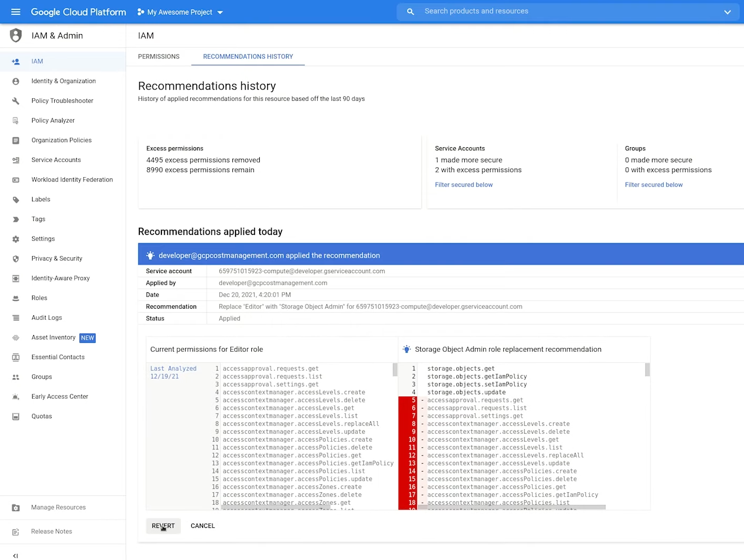Open the navigation hamburger menu
744x560 pixels.
[x=15, y=12]
